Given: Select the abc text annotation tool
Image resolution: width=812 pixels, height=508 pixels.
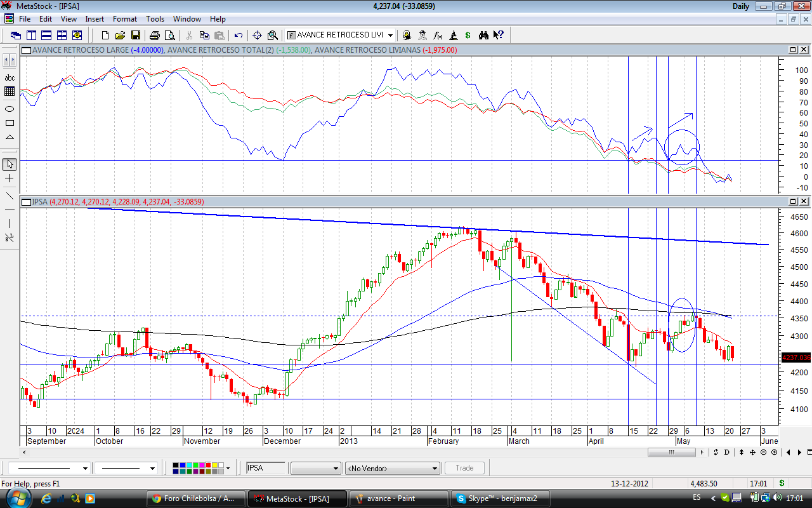Looking at the screenshot, I should tap(10, 77).
